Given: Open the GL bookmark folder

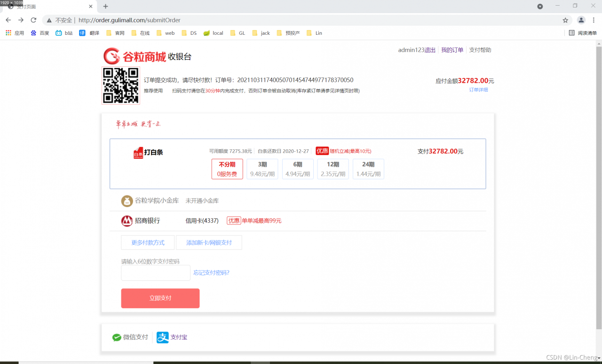Looking at the screenshot, I should 238,33.
